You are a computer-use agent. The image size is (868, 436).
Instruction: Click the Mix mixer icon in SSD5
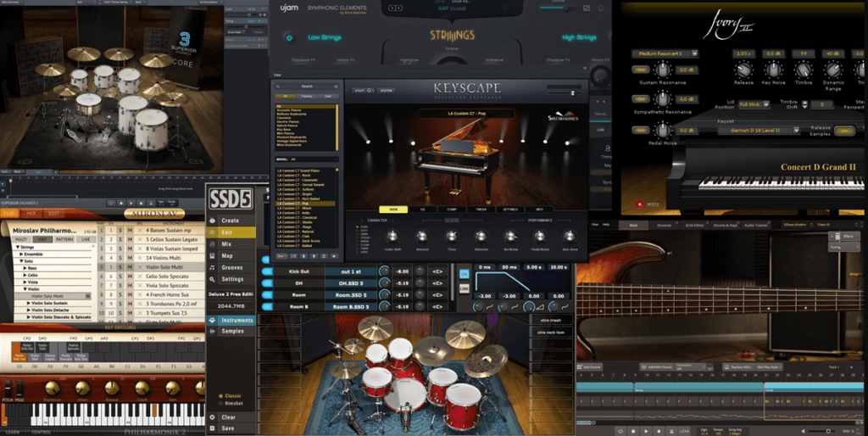point(213,243)
